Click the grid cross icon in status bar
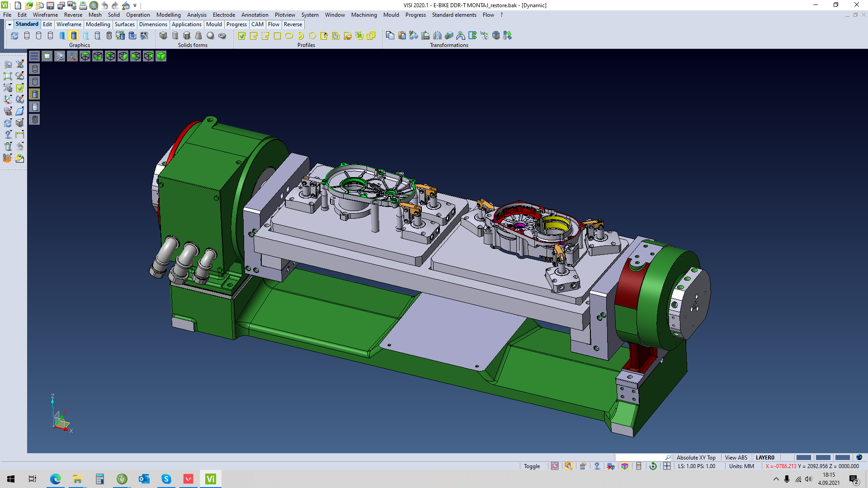 667,466
